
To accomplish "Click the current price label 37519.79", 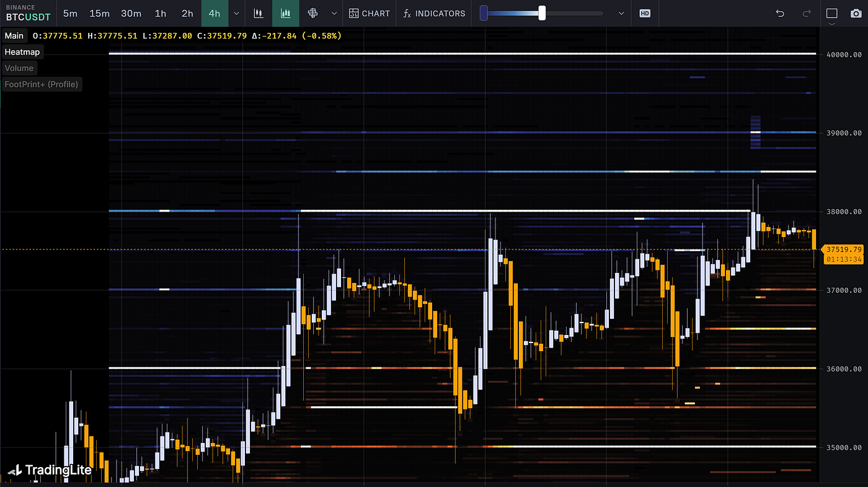I will point(843,249).
